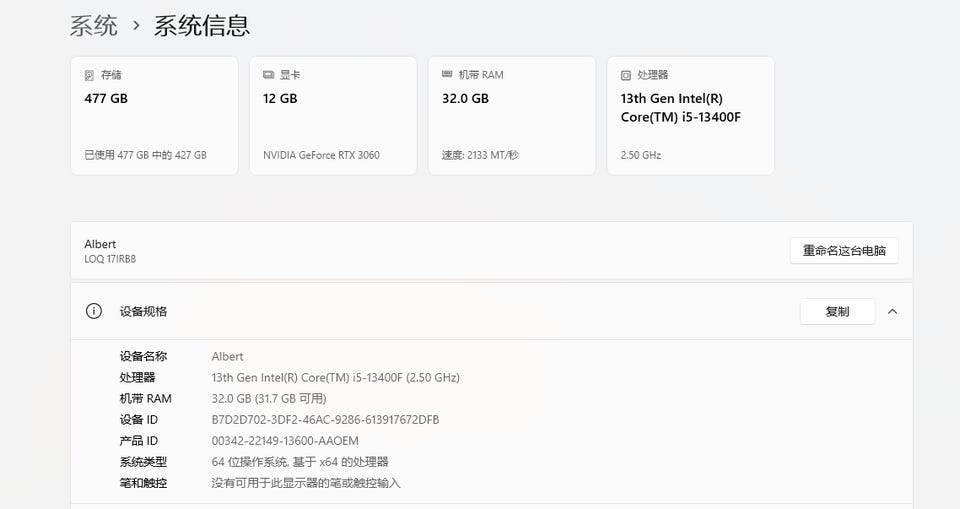The height and width of the screenshot is (509, 960).
Task: Select the i5-13400F processor card
Action: coord(691,116)
